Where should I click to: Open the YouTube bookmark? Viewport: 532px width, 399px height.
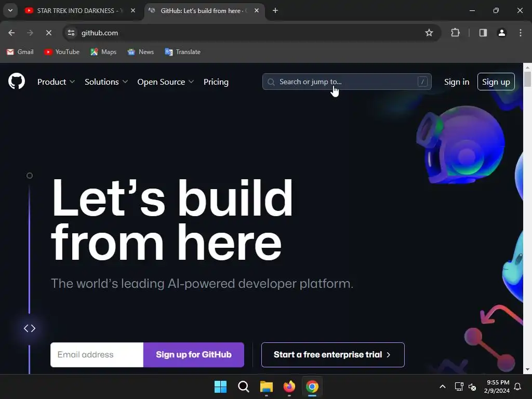pyautogui.click(x=62, y=52)
